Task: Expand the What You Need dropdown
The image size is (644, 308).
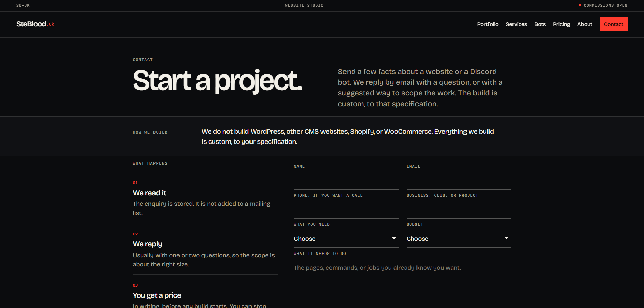Action: point(346,239)
